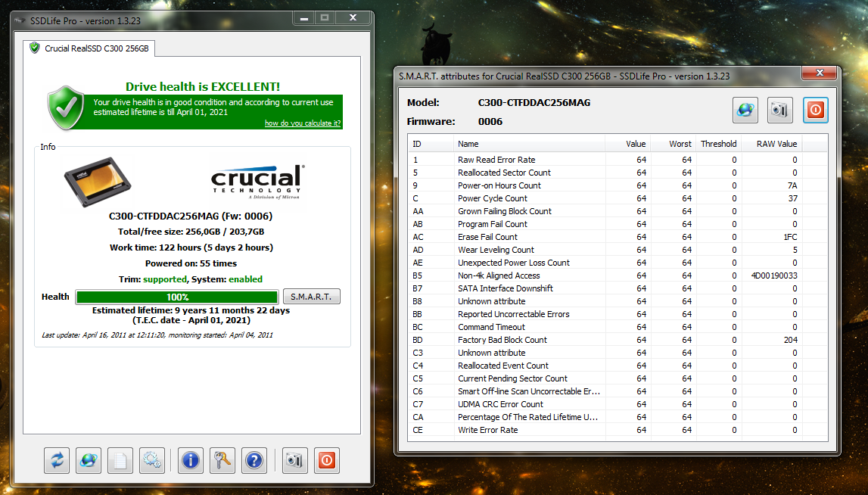The width and height of the screenshot is (868, 495).
Task: Open settings gear icon in SSDLife toolbar
Action: (x=152, y=461)
